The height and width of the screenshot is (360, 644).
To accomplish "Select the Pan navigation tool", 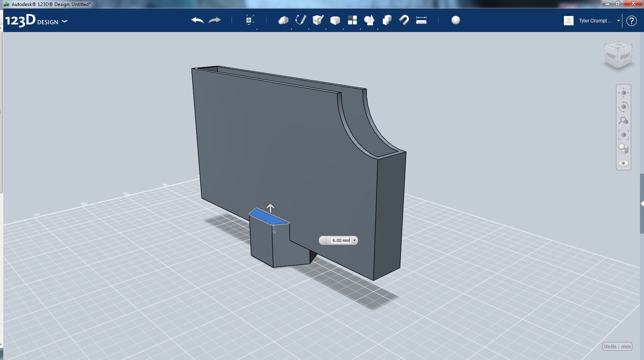I will click(624, 93).
